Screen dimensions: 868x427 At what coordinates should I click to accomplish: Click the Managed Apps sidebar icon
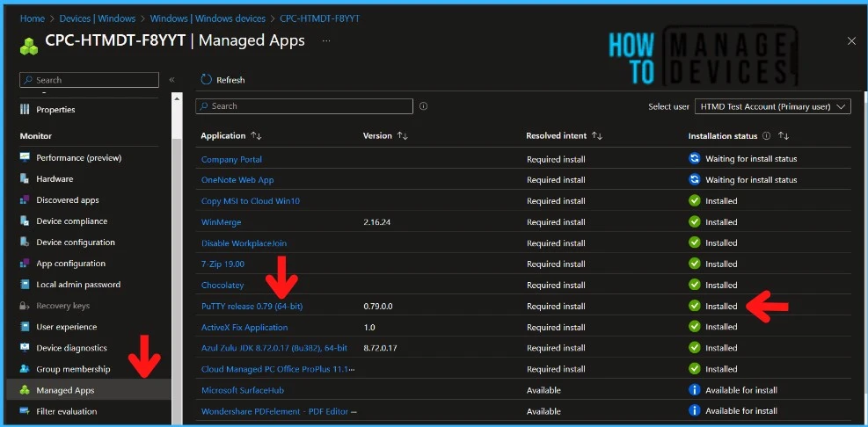pyautogui.click(x=25, y=390)
